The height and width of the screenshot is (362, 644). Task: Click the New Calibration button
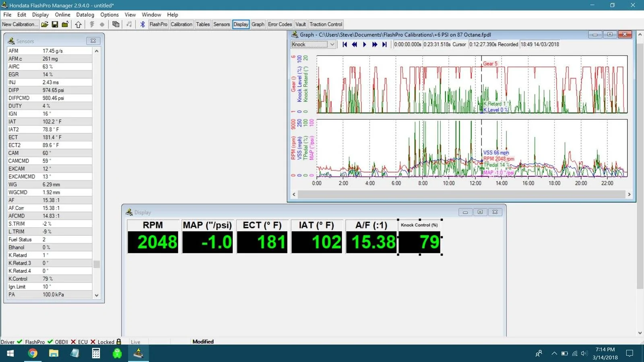click(x=20, y=25)
